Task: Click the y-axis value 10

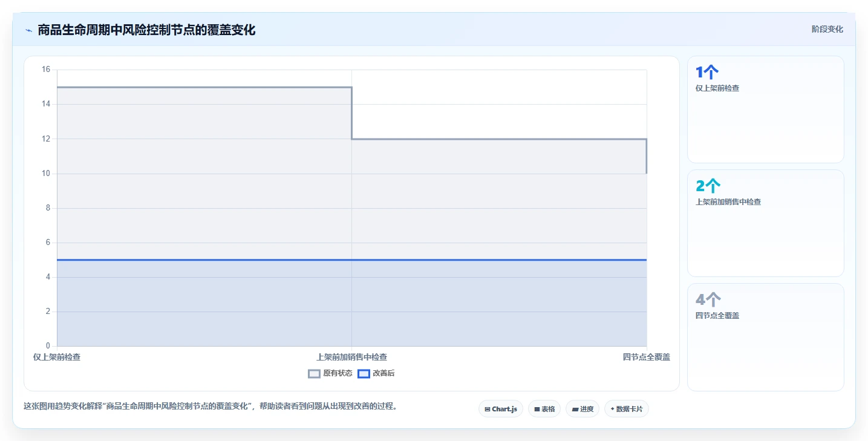Action: (46, 174)
